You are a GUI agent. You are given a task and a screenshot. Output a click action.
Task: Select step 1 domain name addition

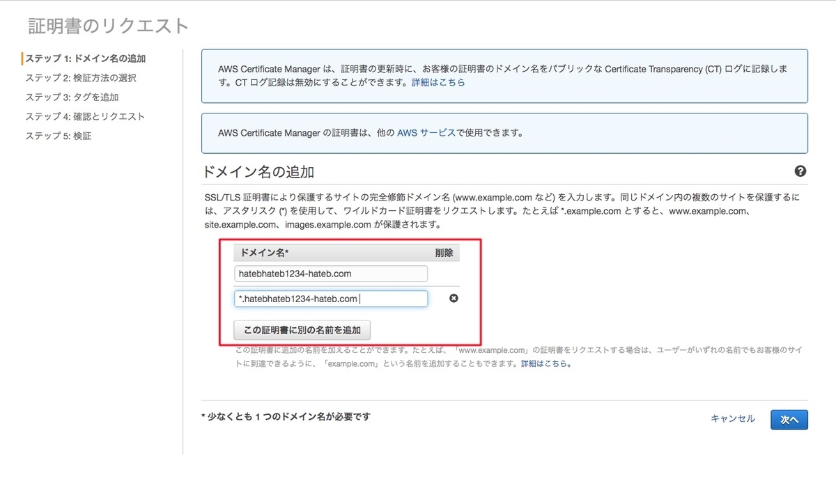coord(86,58)
